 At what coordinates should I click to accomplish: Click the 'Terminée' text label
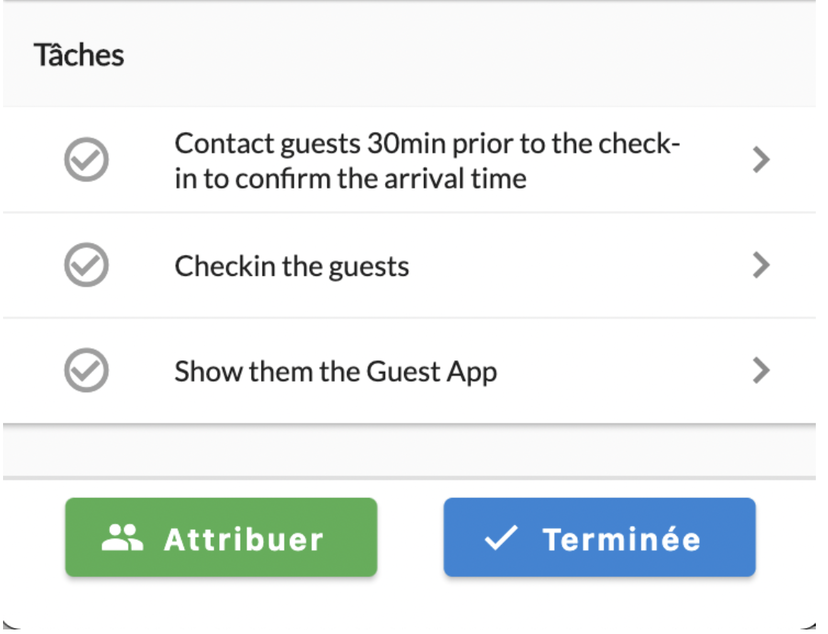(622, 538)
